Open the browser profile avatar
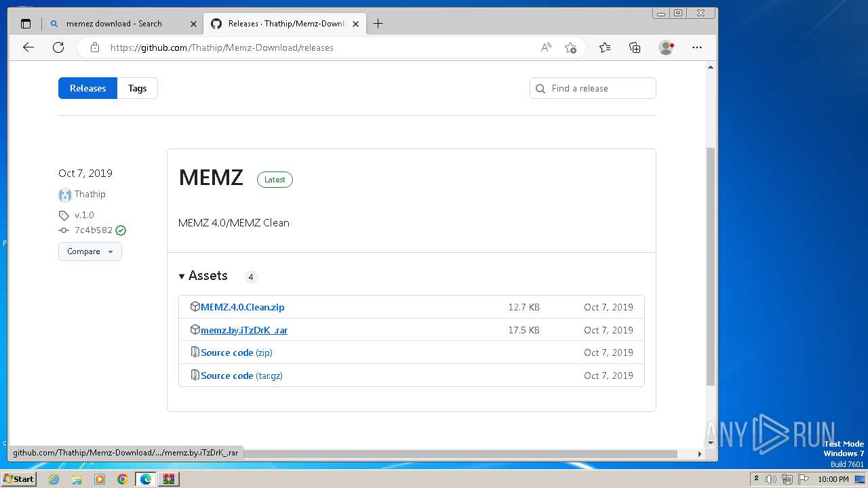868x488 pixels. 666,47
